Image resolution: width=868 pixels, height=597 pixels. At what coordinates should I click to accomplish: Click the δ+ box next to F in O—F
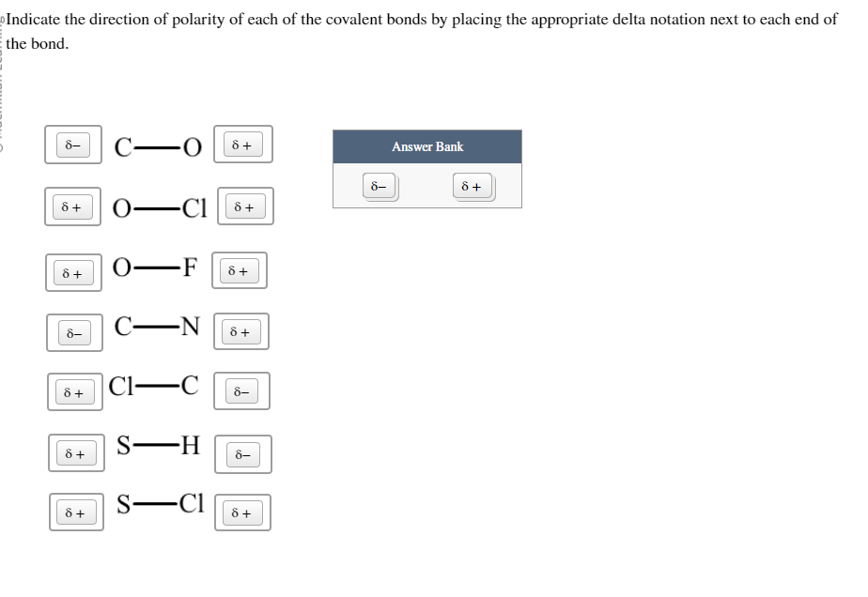tap(240, 270)
